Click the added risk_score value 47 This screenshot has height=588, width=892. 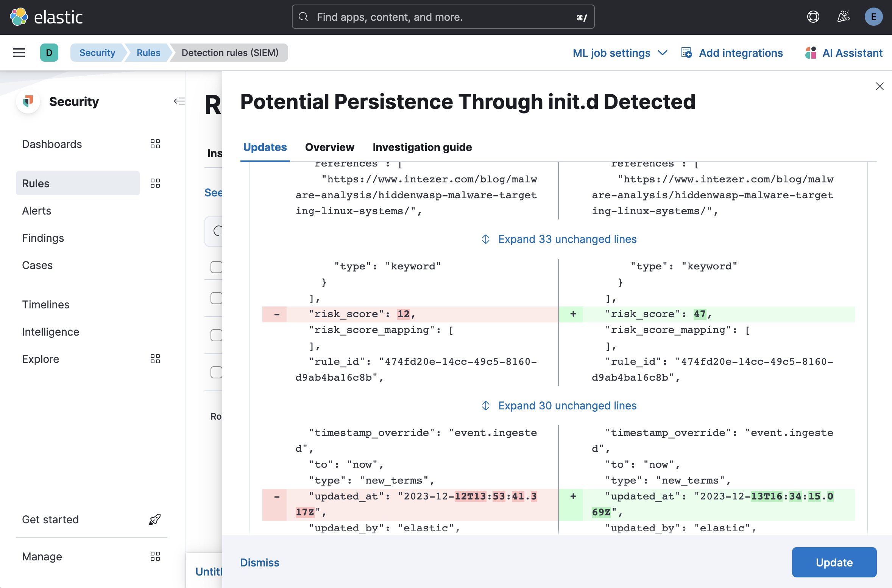point(700,314)
